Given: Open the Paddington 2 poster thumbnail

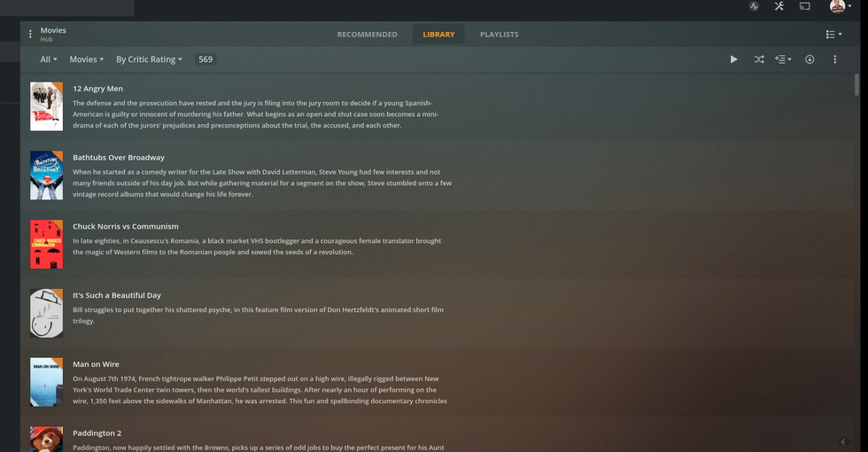Looking at the screenshot, I should pyautogui.click(x=46, y=440).
